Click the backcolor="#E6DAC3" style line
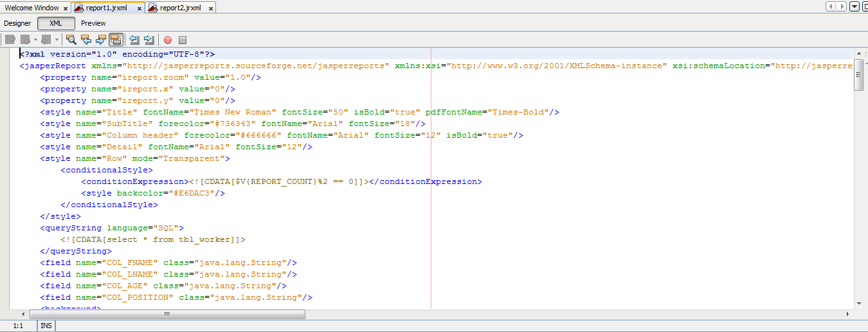 point(153,193)
